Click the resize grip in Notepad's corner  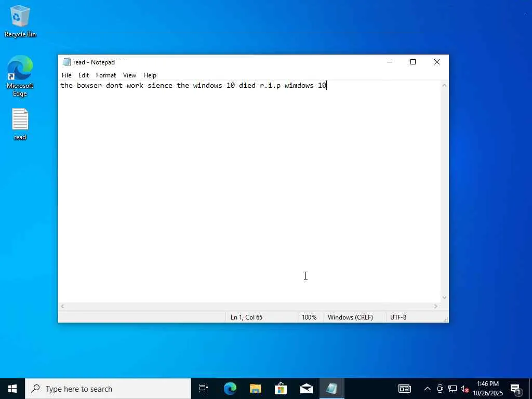pyautogui.click(x=445, y=320)
